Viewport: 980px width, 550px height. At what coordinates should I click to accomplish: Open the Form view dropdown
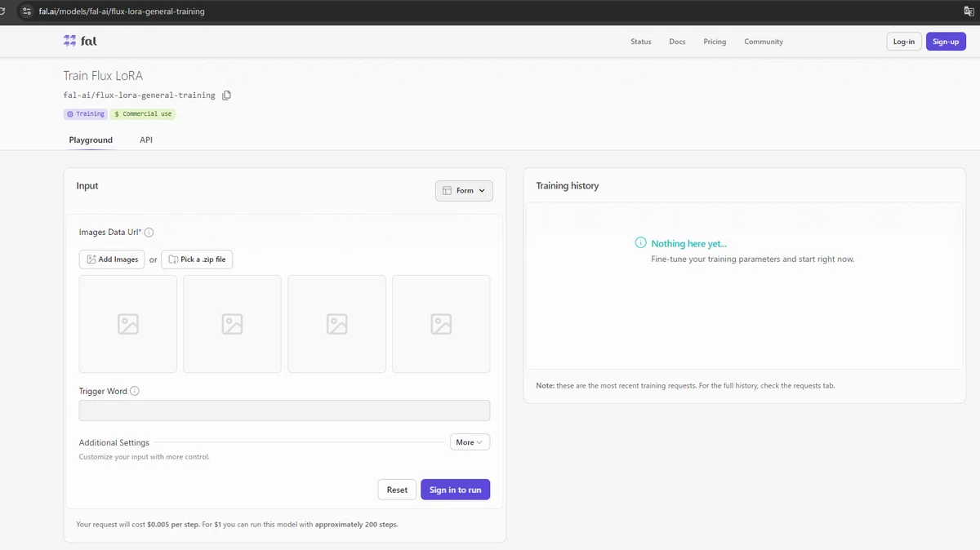464,191
